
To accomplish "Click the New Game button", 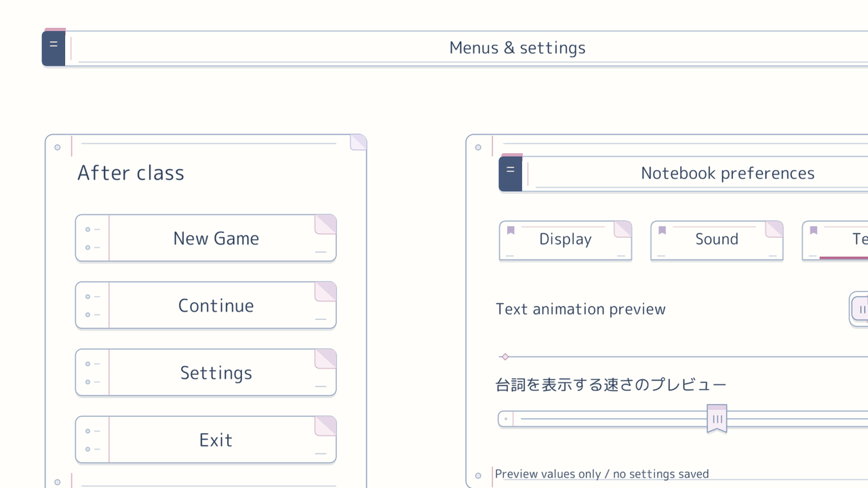I will (205, 238).
